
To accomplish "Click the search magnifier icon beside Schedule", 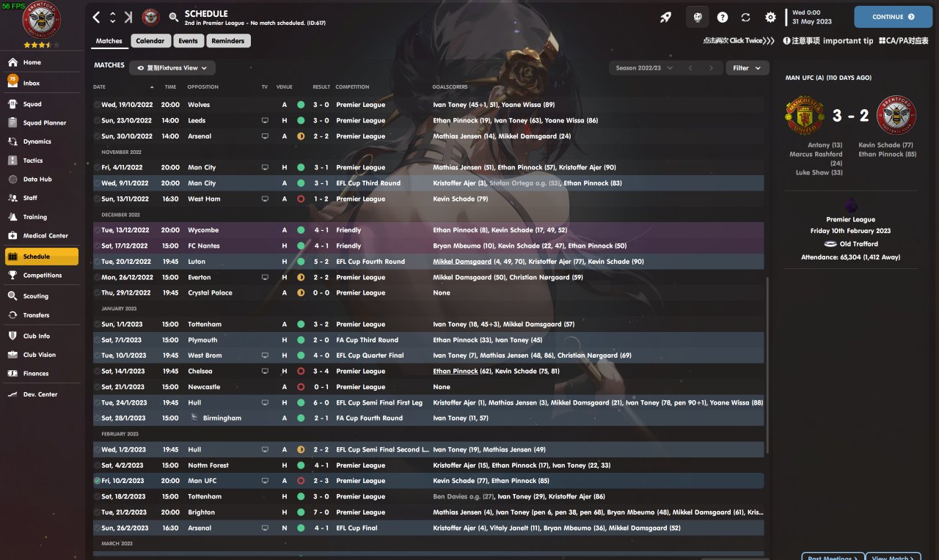I will pos(174,17).
